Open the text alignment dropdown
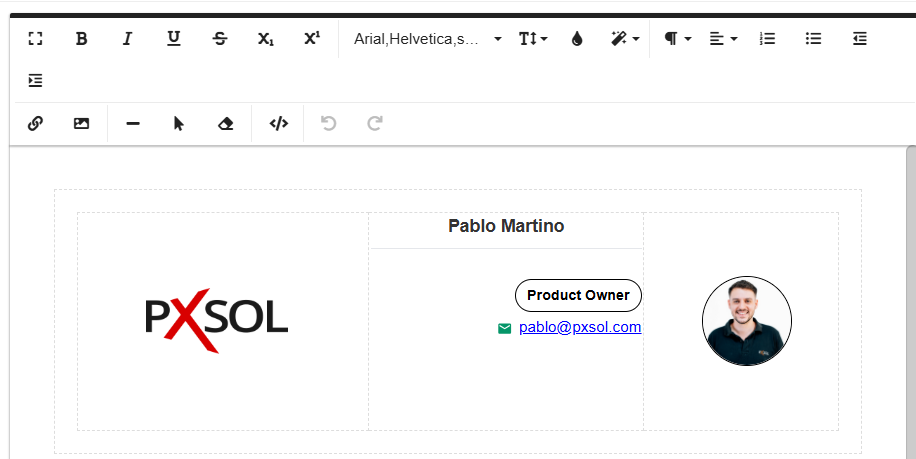Screen dimensions: 916x459 pyautogui.click(x=723, y=39)
